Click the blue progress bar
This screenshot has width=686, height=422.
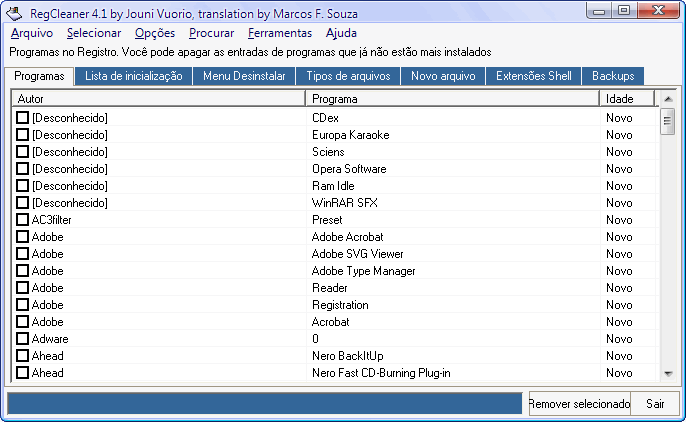coord(265,403)
